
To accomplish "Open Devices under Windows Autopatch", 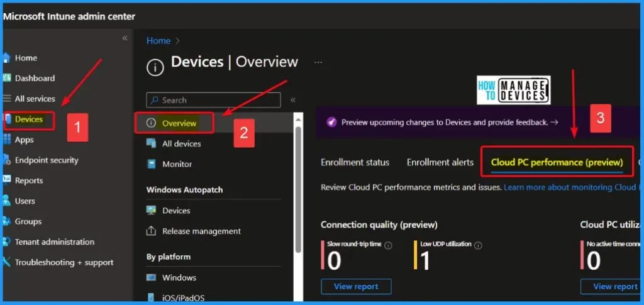I will [176, 211].
